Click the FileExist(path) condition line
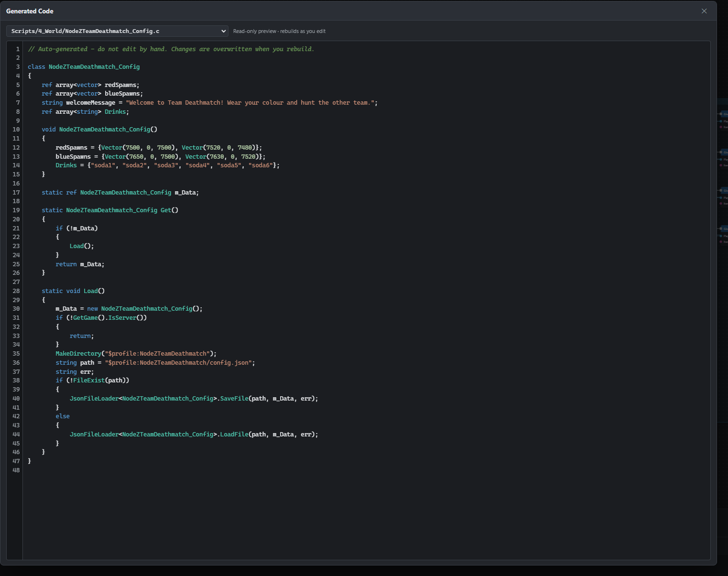 (x=92, y=380)
